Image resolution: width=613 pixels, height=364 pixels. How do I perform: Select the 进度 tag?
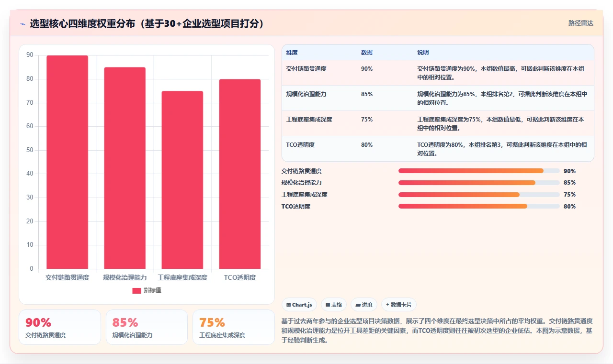point(363,305)
